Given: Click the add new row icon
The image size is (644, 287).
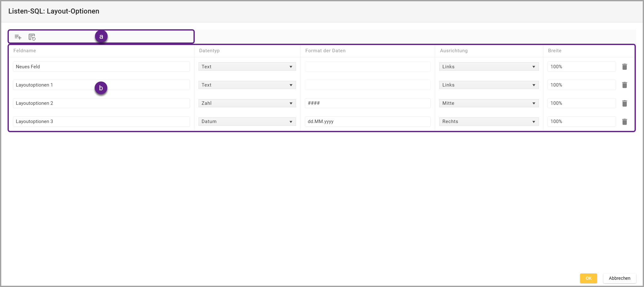Looking at the screenshot, I should [x=18, y=37].
